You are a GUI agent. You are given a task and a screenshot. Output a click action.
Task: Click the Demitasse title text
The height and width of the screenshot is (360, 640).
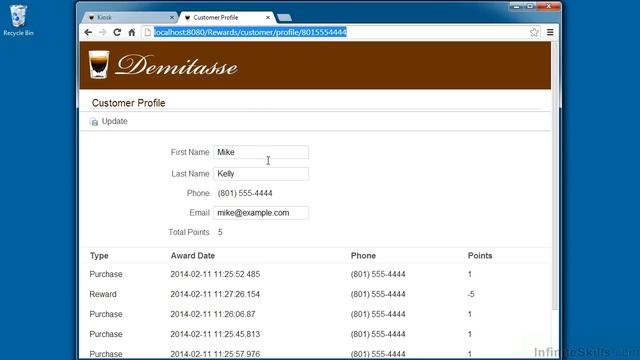click(177, 65)
